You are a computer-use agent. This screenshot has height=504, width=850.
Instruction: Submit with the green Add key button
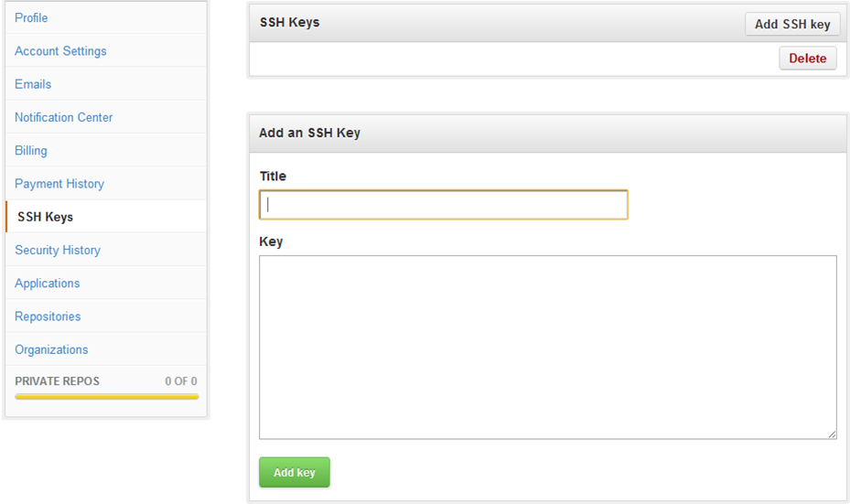[x=294, y=472]
